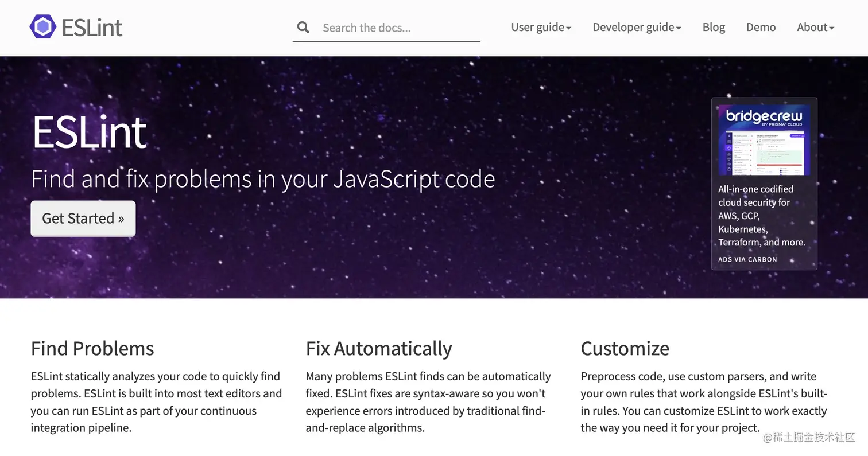Click the ESLint wordmark next to the logo
The image size is (868, 456).
pyautogui.click(x=92, y=26)
